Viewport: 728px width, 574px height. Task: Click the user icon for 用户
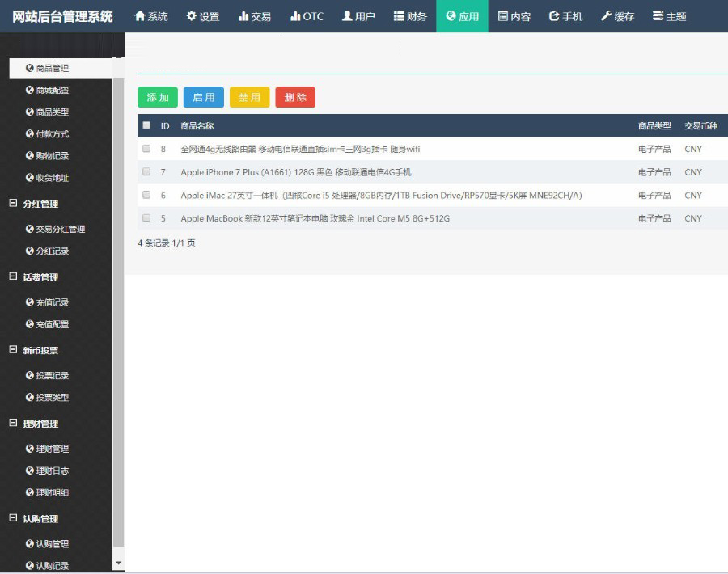coord(347,16)
